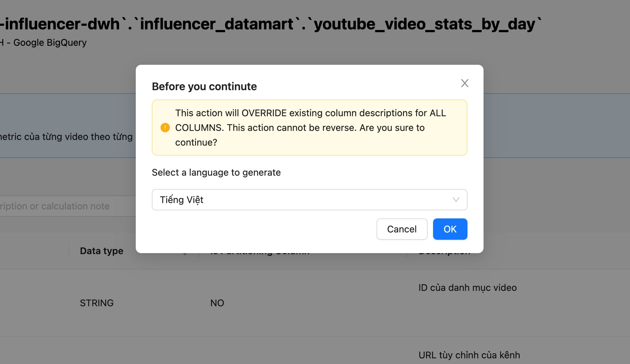Focus the description or calculation note field
Viewport: 630px width, 364px height.
pos(67,206)
